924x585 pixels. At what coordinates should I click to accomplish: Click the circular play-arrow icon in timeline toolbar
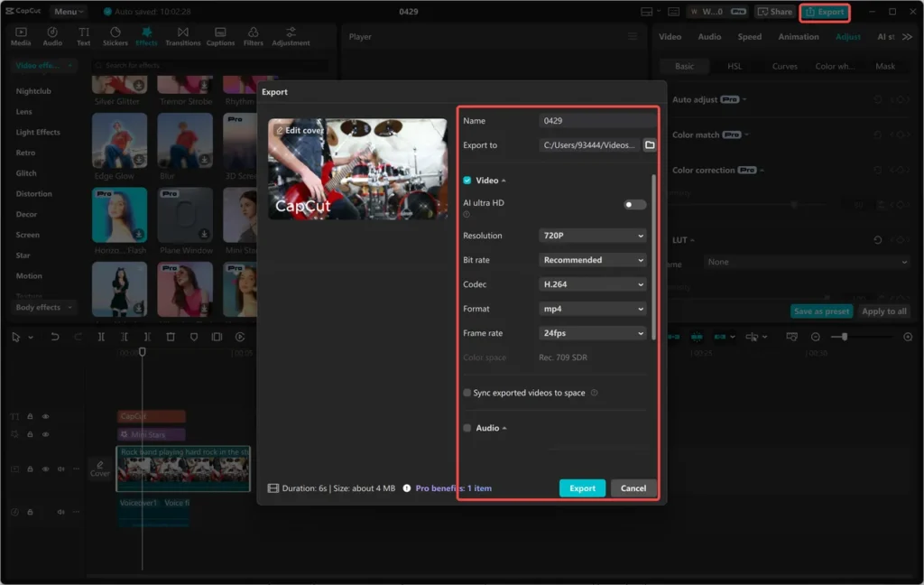pos(240,337)
